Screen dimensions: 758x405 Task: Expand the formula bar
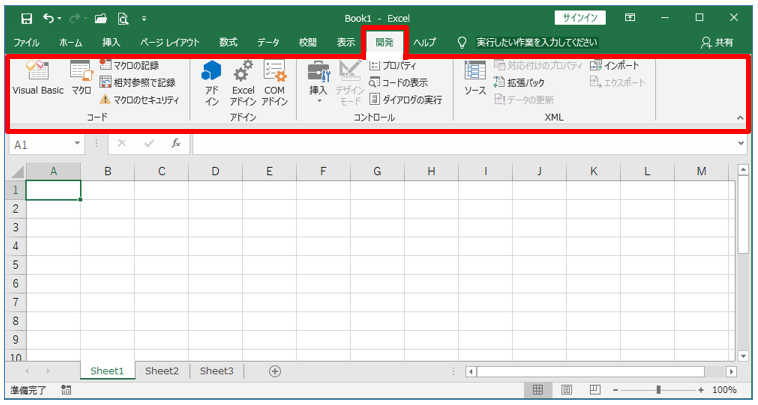click(x=742, y=143)
